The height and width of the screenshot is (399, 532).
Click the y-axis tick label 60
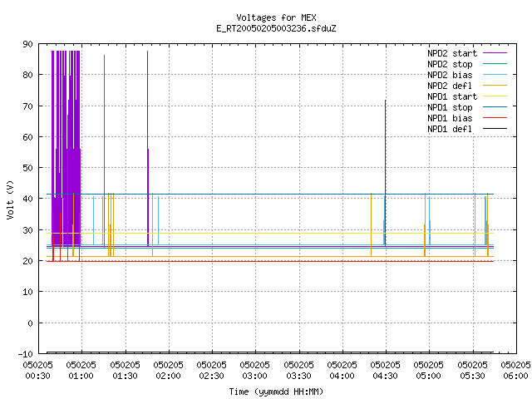pyautogui.click(x=27, y=137)
